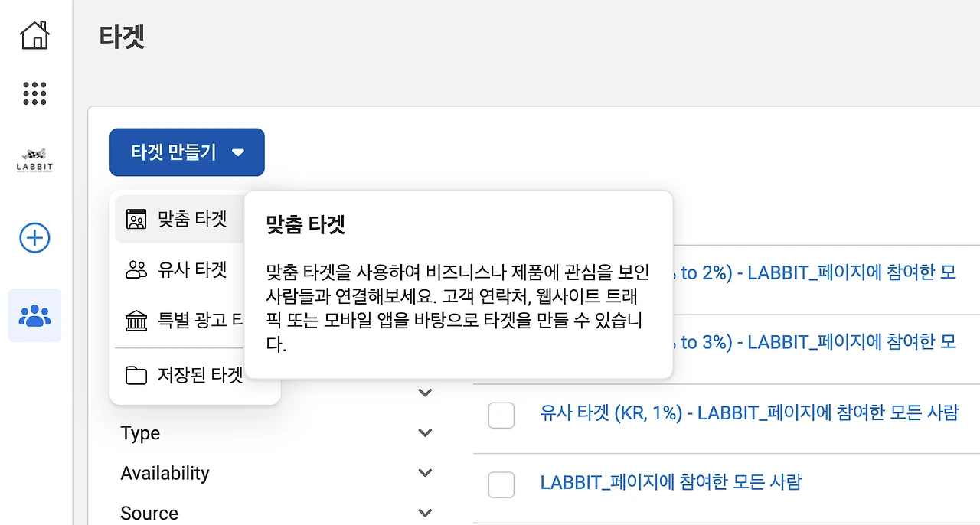Click the 특별 광고 타겟 building icon
The image size is (980, 525).
coord(136,321)
